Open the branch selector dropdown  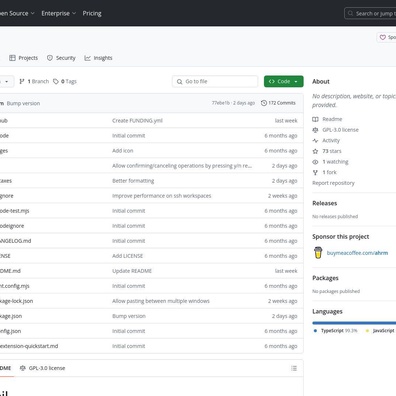(x=6, y=81)
